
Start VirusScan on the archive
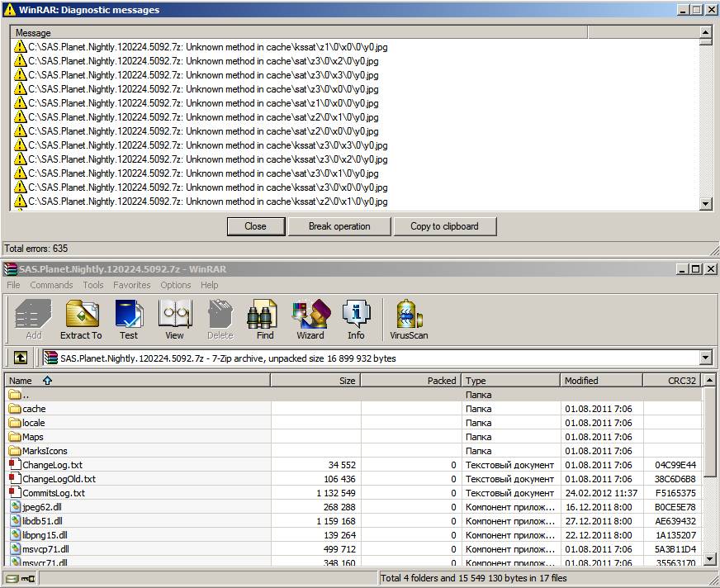point(409,319)
